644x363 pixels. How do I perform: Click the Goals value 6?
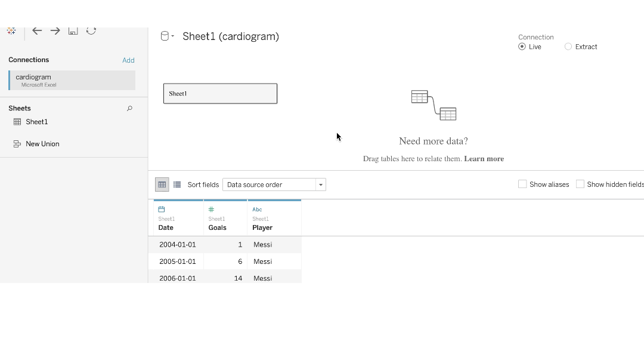pyautogui.click(x=240, y=262)
